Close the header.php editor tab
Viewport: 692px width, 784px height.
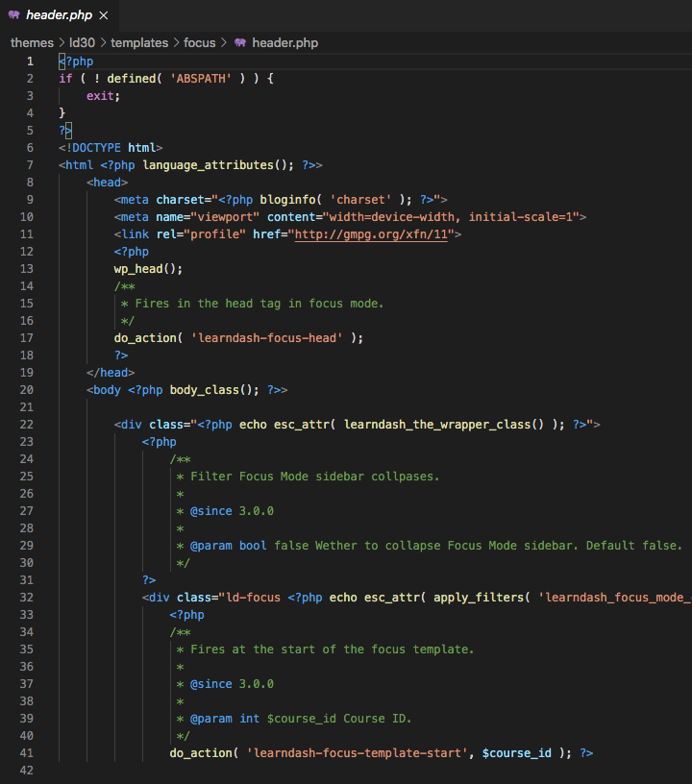103,15
